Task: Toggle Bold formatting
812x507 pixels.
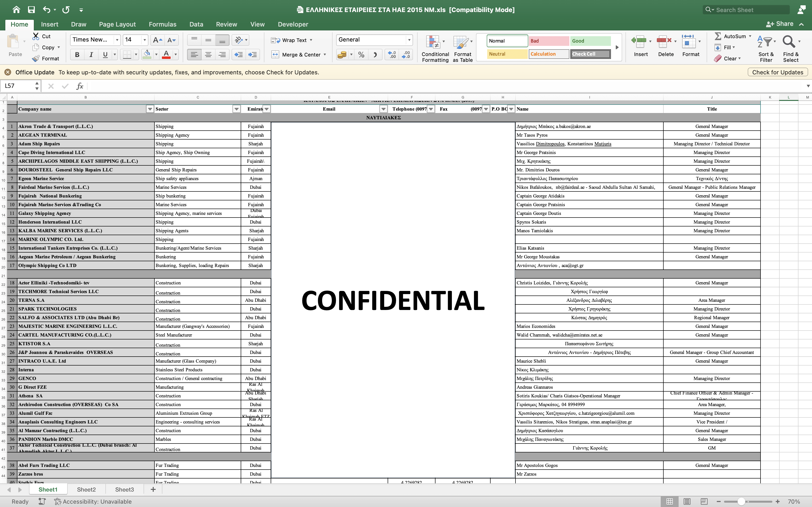Action: (x=77, y=55)
